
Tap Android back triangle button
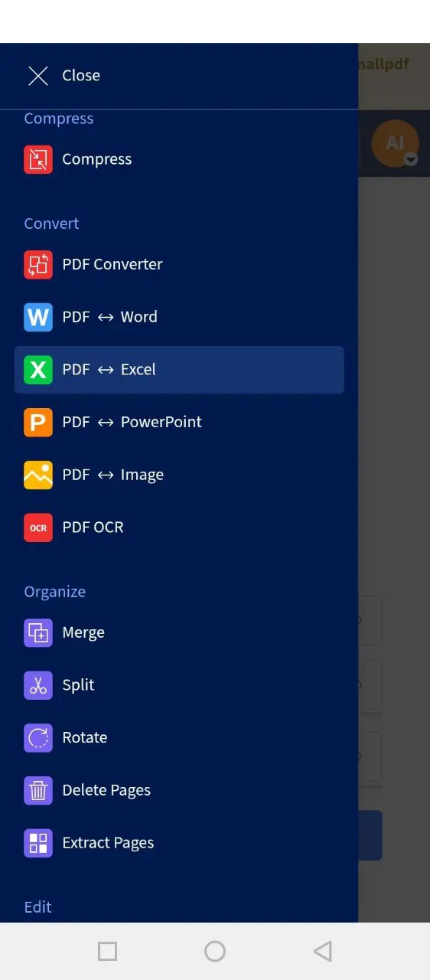(323, 951)
